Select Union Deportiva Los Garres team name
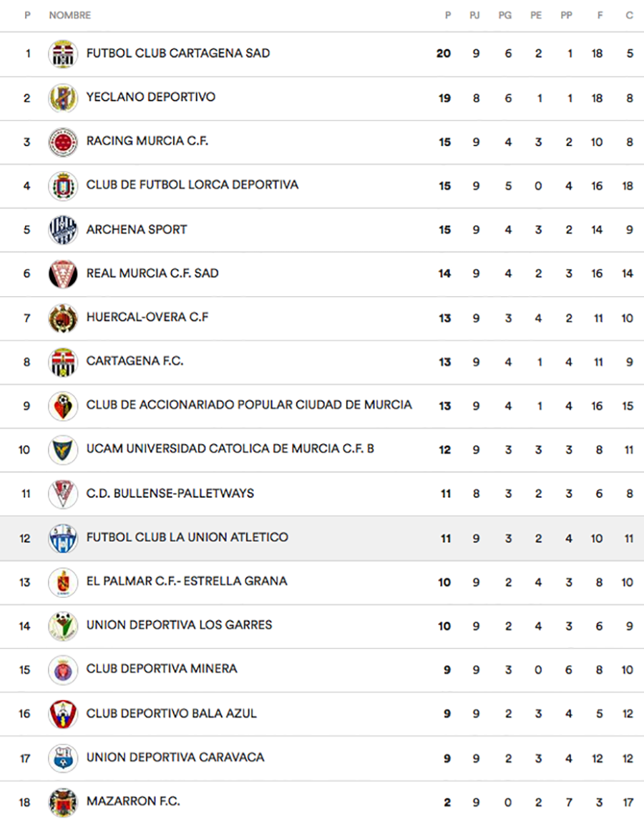The image size is (644, 819). [x=179, y=625]
